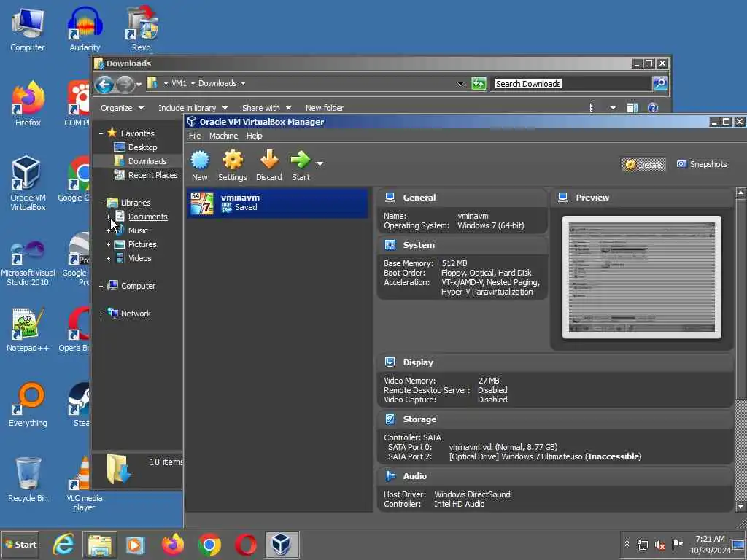Click the muted volume tray icon
Viewport: 747px width, 560px height.
(659, 545)
